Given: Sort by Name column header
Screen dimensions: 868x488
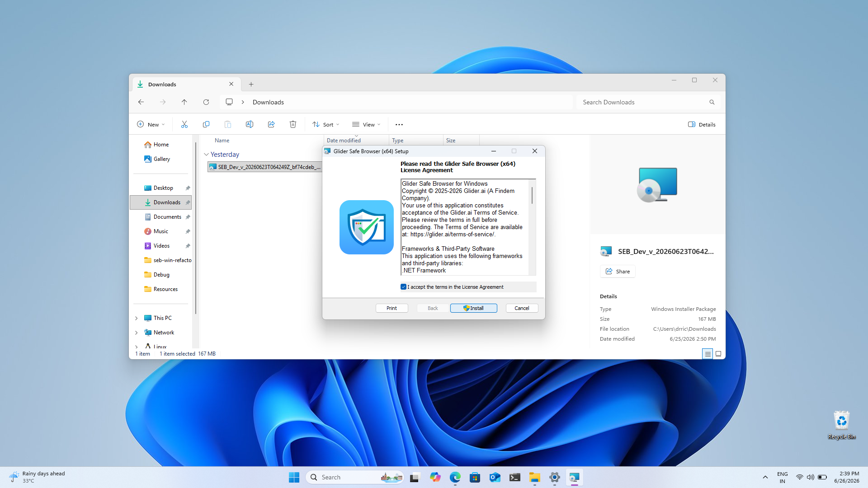Looking at the screenshot, I should [x=222, y=141].
